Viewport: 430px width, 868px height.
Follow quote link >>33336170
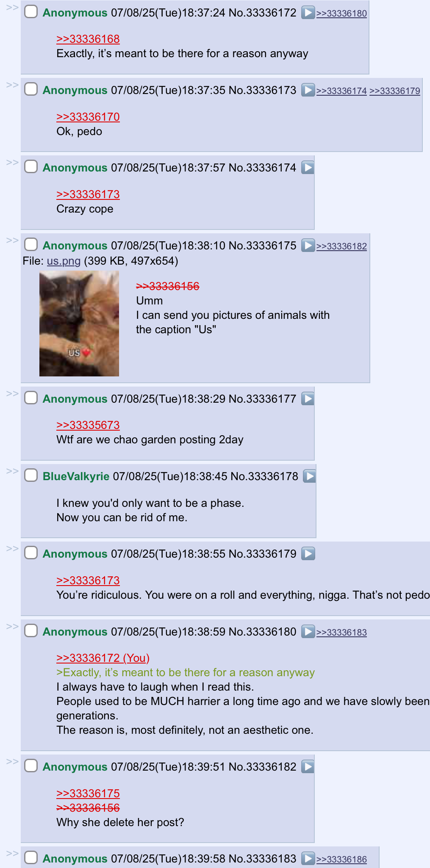click(x=88, y=117)
